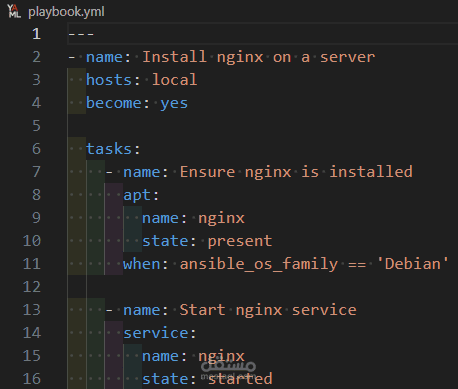Click 'ansible_os_family' variable in condition

(259, 265)
